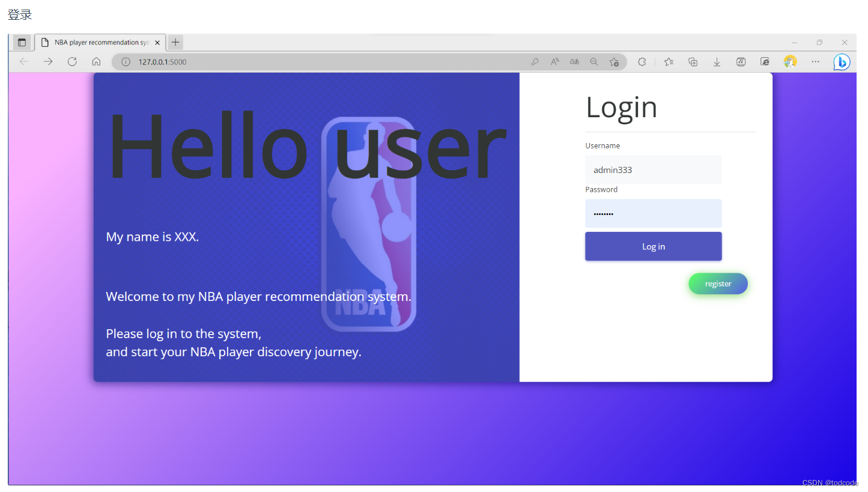Click "Please log in to the system," text

tap(183, 334)
